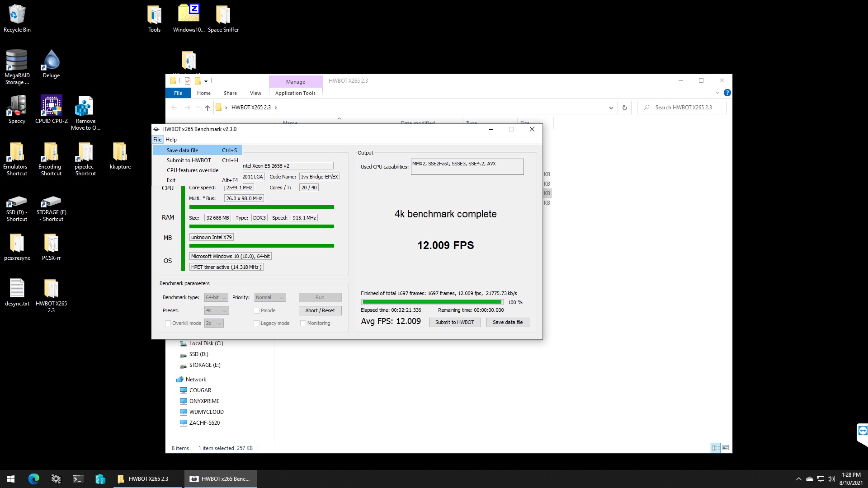
Task: Click the Explorer search field
Action: [682, 108]
